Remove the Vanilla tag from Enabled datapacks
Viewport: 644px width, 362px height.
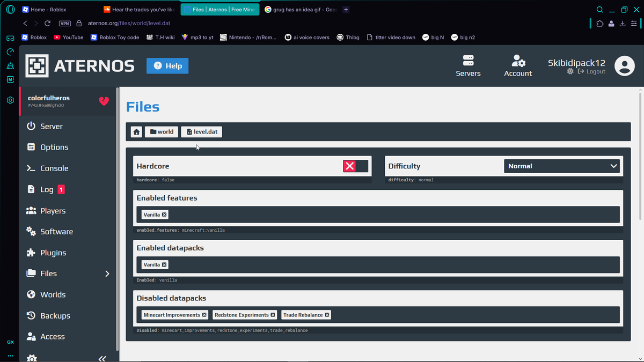(x=164, y=264)
